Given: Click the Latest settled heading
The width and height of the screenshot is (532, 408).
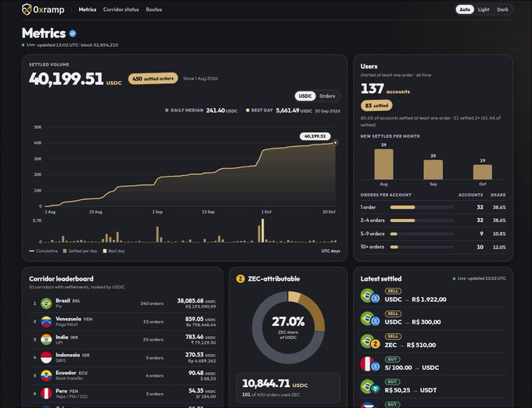Looking at the screenshot, I should tap(381, 279).
